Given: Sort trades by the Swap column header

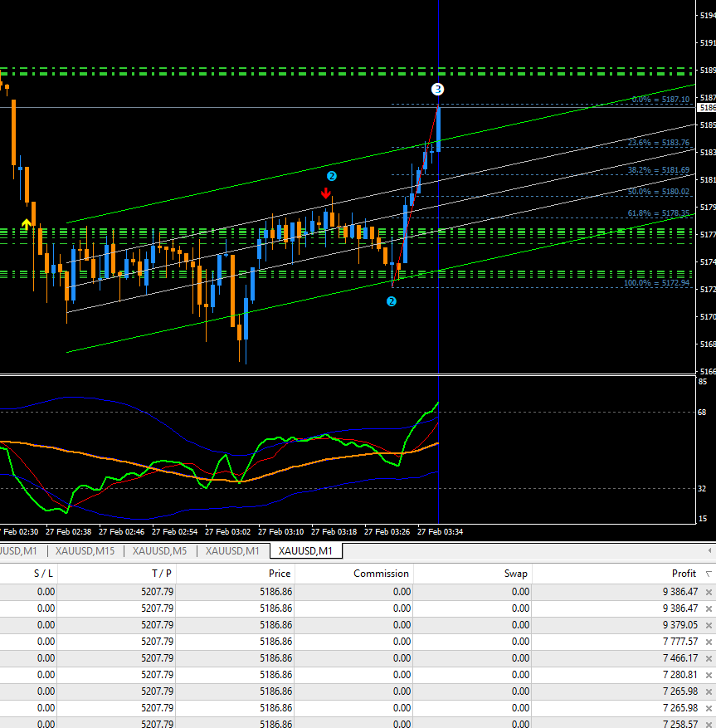Looking at the screenshot, I should tap(515, 574).
